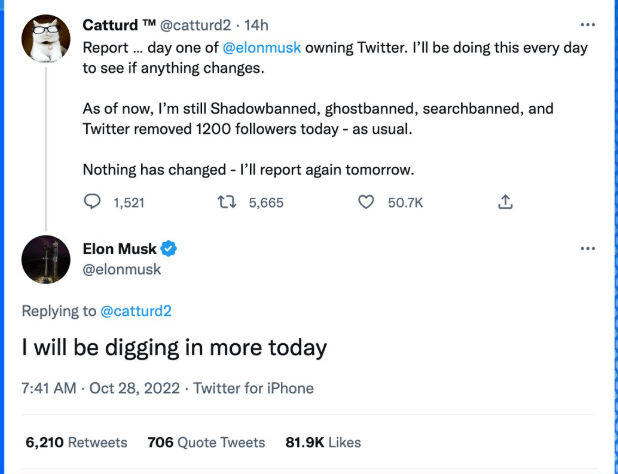Click the reply icon on Catturd's tweet
Viewport: 618px width, 474px height.
[x=93, y=202]
